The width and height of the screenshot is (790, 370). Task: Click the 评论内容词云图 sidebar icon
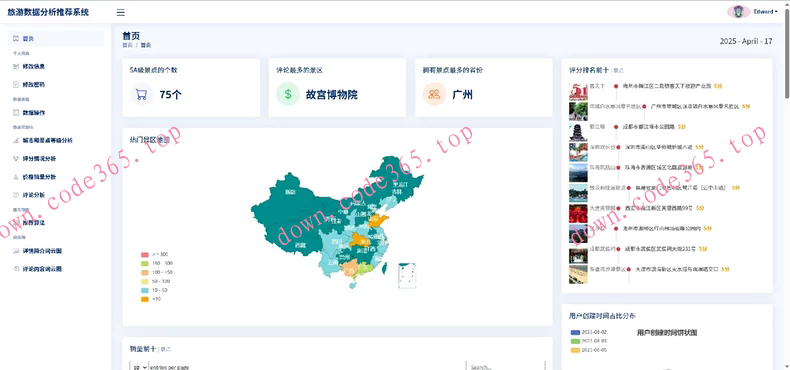click(16, 269)
